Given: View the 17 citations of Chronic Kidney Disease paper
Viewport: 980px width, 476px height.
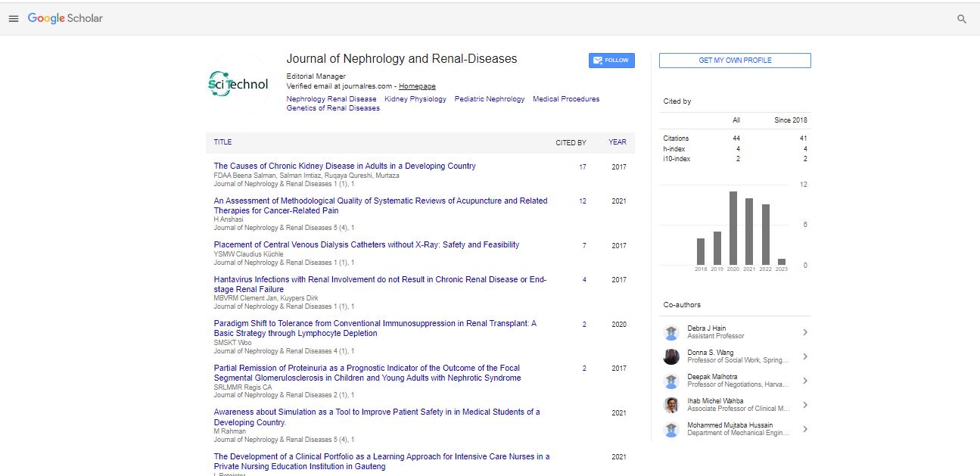Looking at the screenshot, I should (x=583, y=167).
